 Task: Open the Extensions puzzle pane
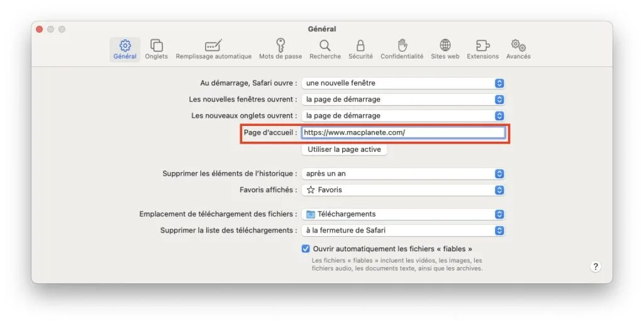click(x=482, y=49)
